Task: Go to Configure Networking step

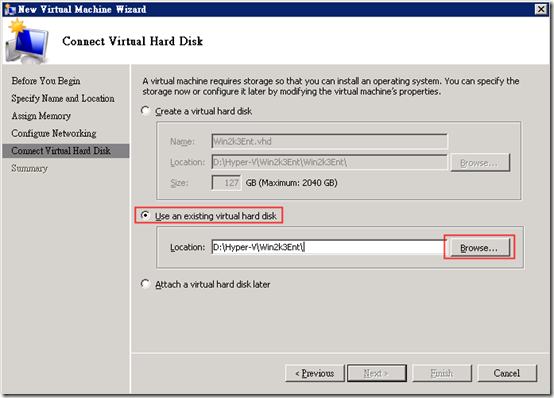Action: 54,133
